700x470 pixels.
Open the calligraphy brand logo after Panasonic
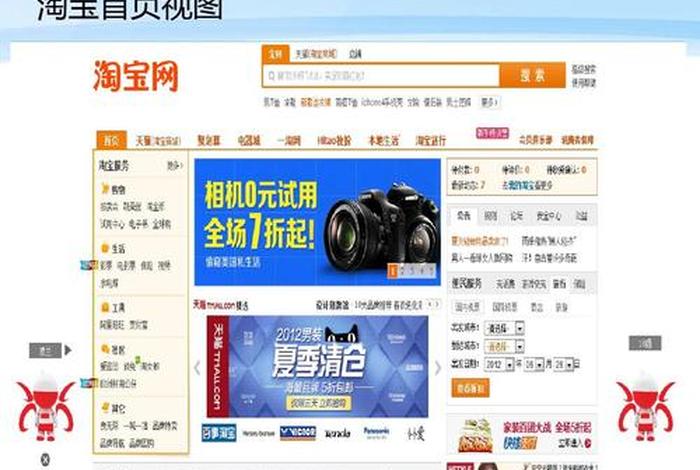pos(416,433)
